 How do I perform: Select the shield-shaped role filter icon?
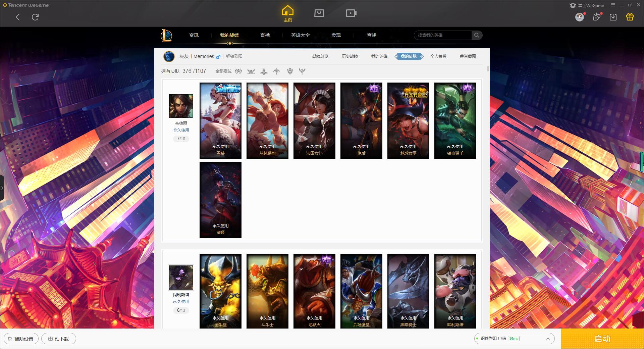(x=290, y=71)
